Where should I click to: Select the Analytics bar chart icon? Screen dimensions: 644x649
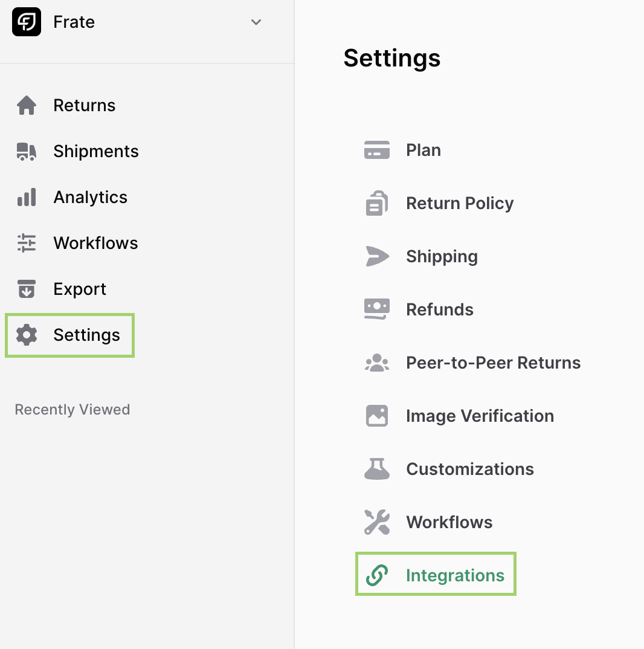click(27, 197)
